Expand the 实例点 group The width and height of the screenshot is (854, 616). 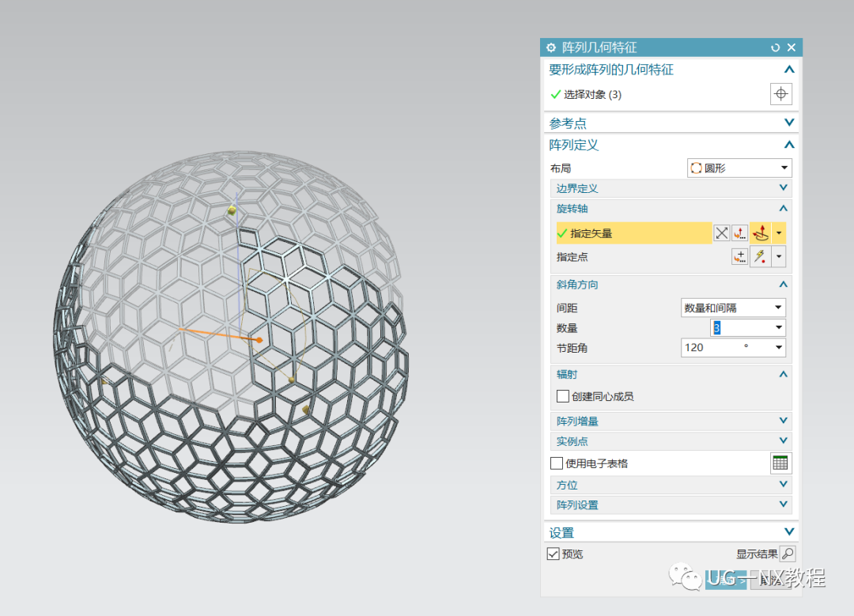(x=783, y=440)
